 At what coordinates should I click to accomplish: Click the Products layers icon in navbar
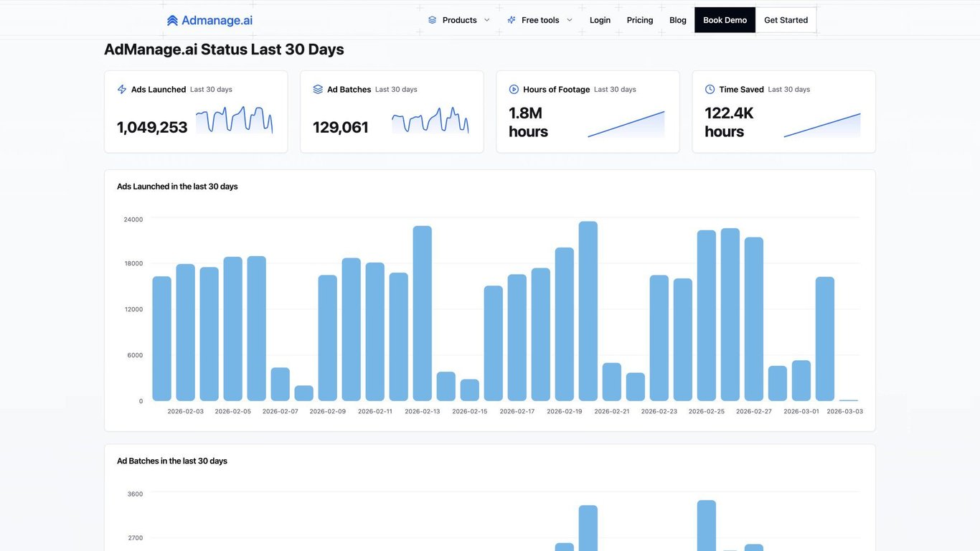point(432,20)
